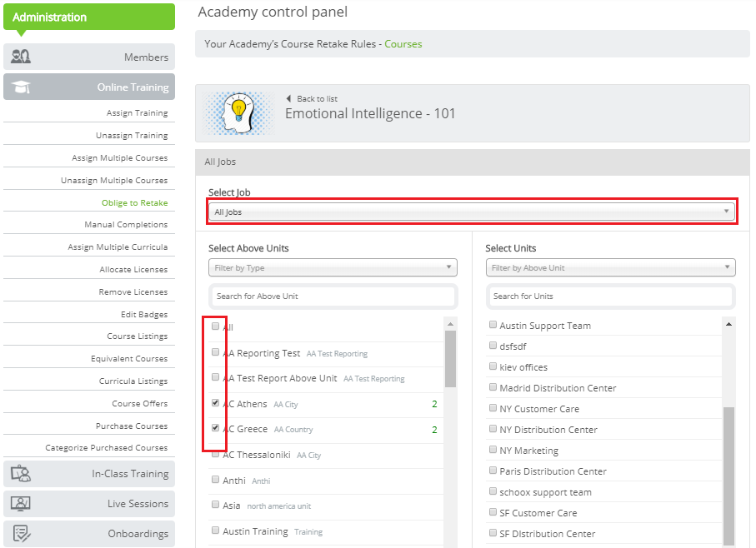Open the Onboardings menu section
The width and height of the screenshot is (756, 548).
[89, 534]
